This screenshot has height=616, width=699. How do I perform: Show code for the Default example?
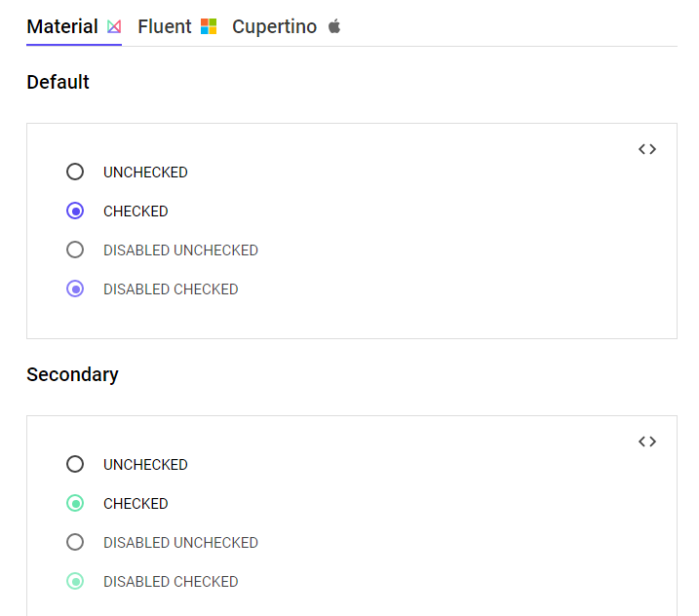[x=647, y=149]
